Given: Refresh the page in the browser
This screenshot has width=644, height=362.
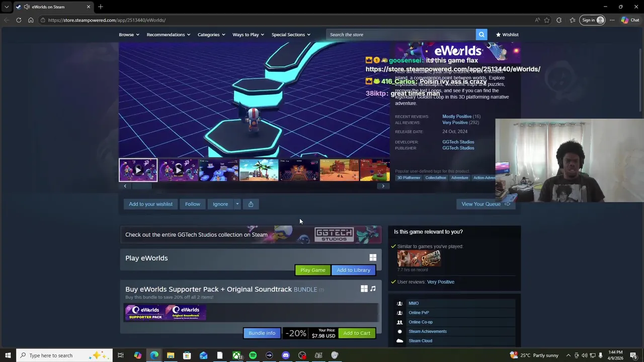Looking at the screenshot, I should tap(19, 20).
